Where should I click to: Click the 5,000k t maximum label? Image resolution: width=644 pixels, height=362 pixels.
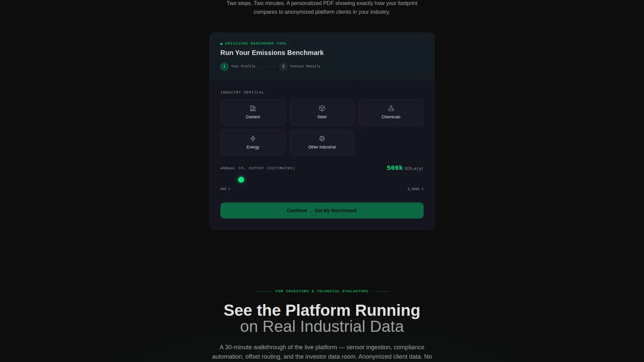pyautogui.click(x=416, y=189)
